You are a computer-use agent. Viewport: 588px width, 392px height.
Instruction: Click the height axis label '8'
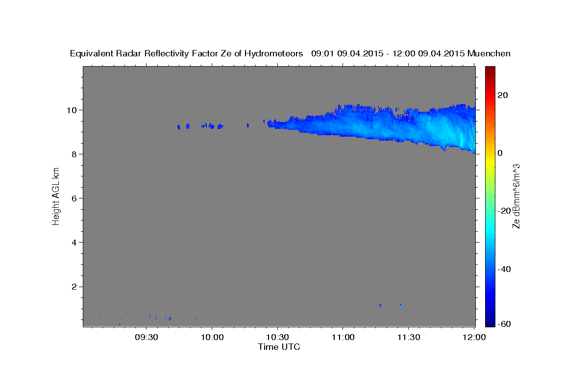73,154
